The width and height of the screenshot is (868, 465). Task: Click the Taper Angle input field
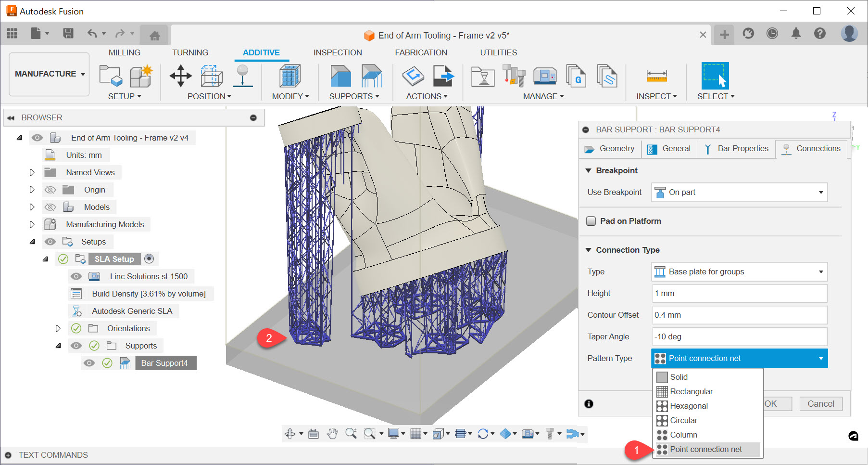pos(739,336)
